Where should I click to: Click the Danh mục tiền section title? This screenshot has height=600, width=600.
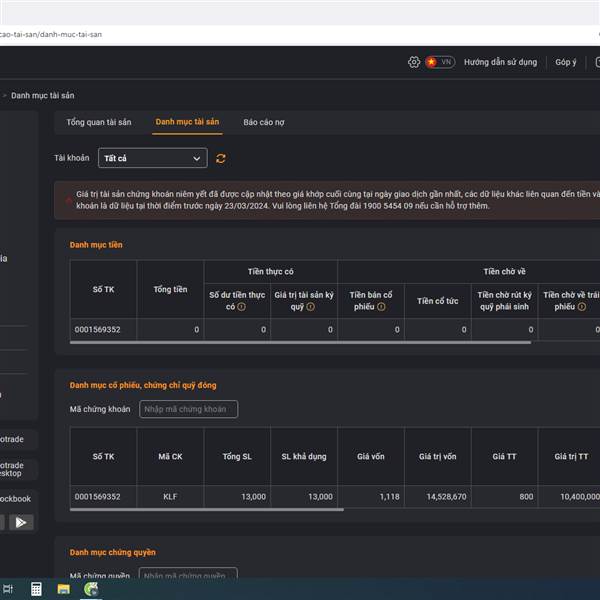[x=96, y=245]
